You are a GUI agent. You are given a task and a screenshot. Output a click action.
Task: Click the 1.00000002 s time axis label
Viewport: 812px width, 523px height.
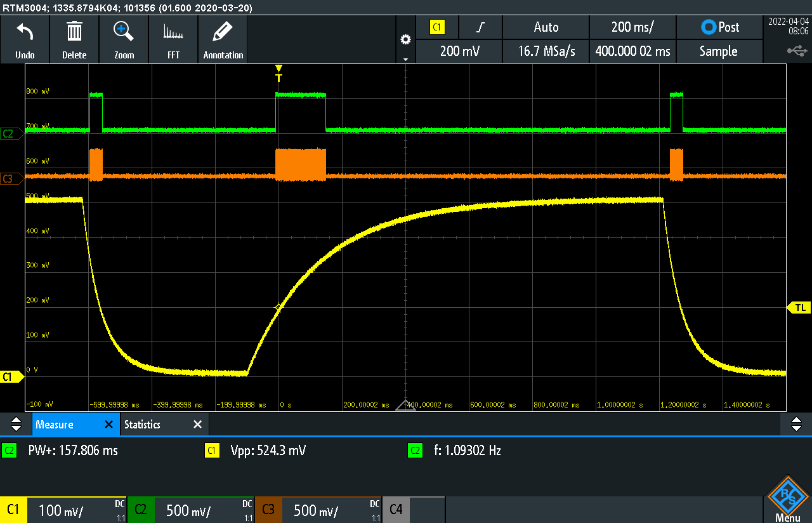point(620,404)
